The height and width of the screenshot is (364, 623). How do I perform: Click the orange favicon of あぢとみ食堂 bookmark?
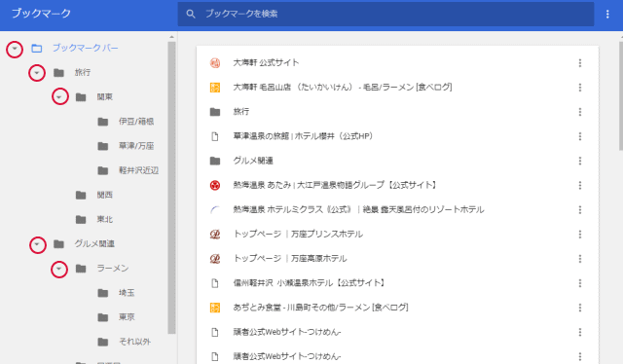coord(215,308)
